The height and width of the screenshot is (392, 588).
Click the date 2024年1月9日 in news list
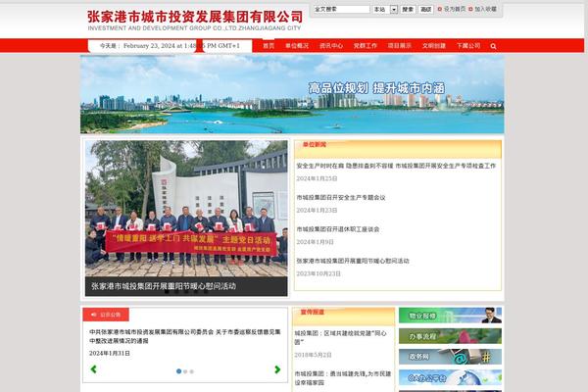pyautogui.click(x=315, y=242)
